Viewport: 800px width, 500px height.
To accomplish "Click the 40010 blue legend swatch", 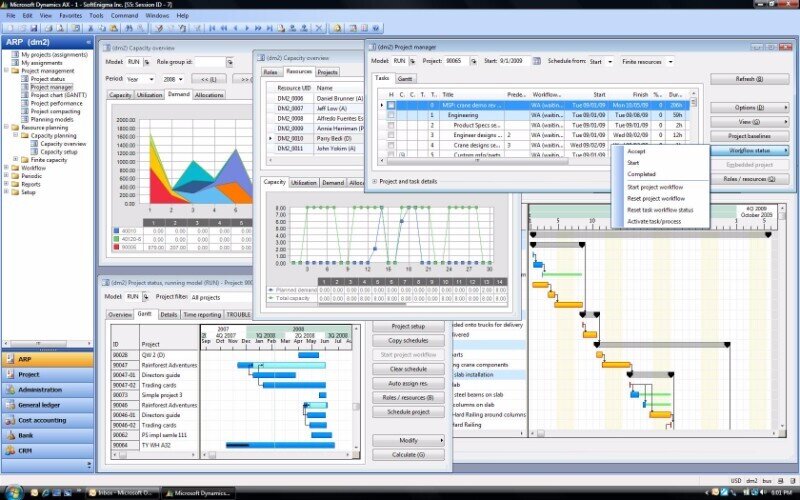I will (116, 231).
